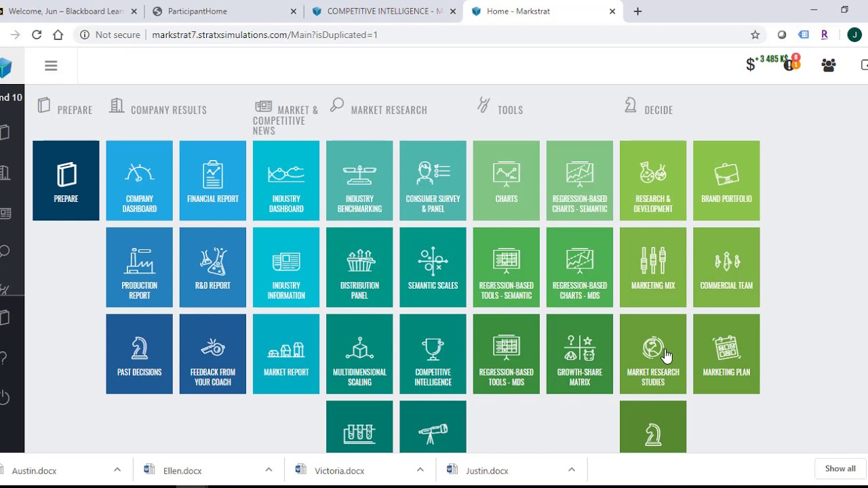This screenshot has width=868, height=488.
Task: Open the Industry Benchmarking tile
Action: (359, 180)
